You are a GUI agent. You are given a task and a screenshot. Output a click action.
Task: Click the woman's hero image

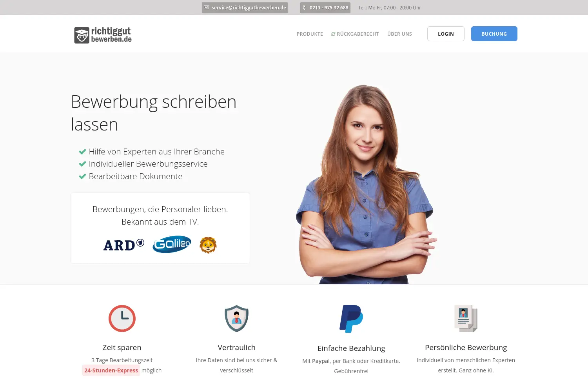366,184
